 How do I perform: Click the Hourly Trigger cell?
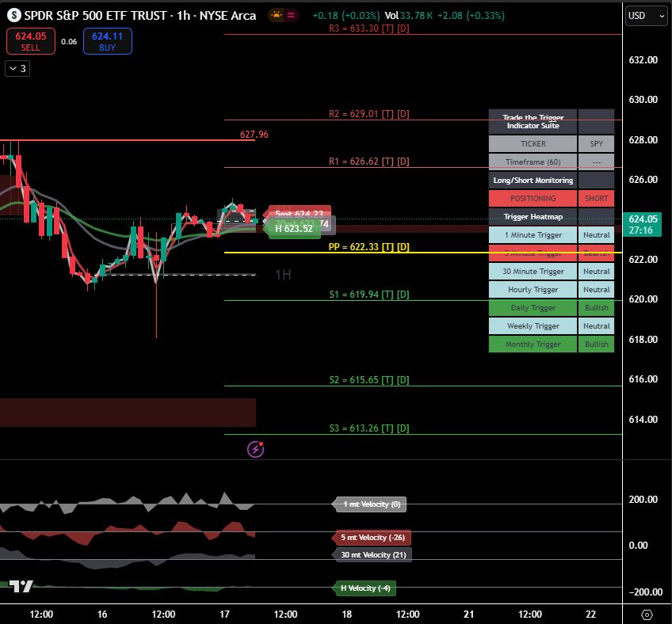click(x=533, y=290)
